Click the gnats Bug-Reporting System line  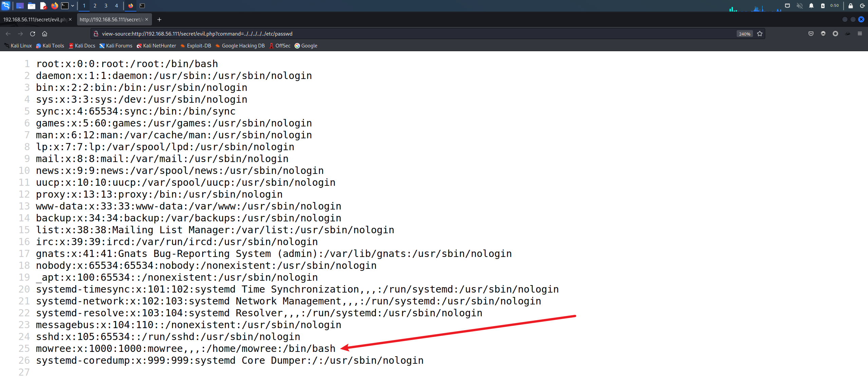(274, 254)
